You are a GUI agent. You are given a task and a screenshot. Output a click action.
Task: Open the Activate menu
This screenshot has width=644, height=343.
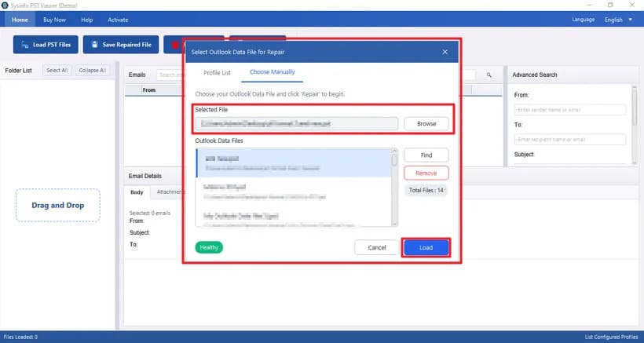118,20
